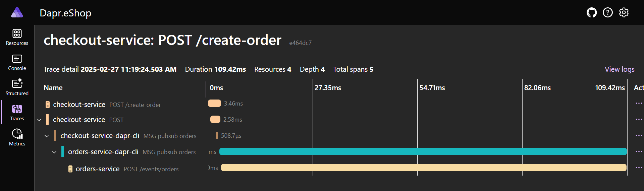Click the 27.35ms timeline header

[328, 88]
